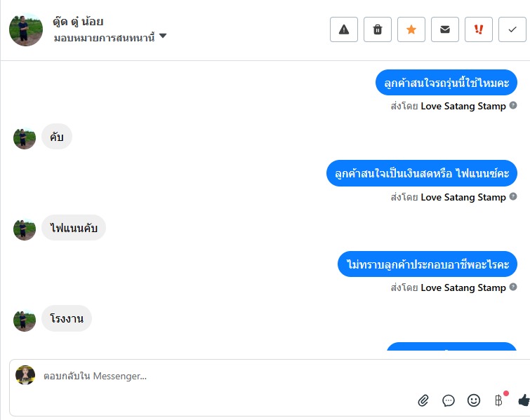Attach a file with the paperclip icon
Viewport: 530px width, 420px height.
(423, 400)
